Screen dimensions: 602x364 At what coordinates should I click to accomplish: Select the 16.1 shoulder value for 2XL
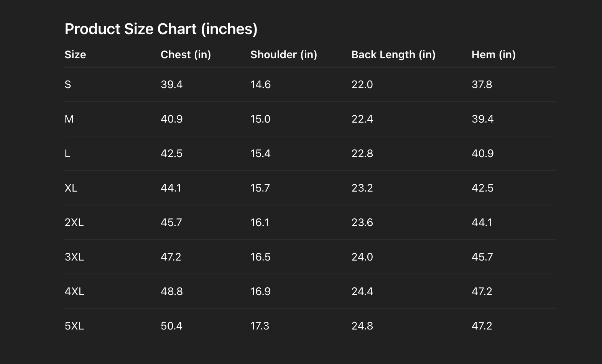point(260,223)
